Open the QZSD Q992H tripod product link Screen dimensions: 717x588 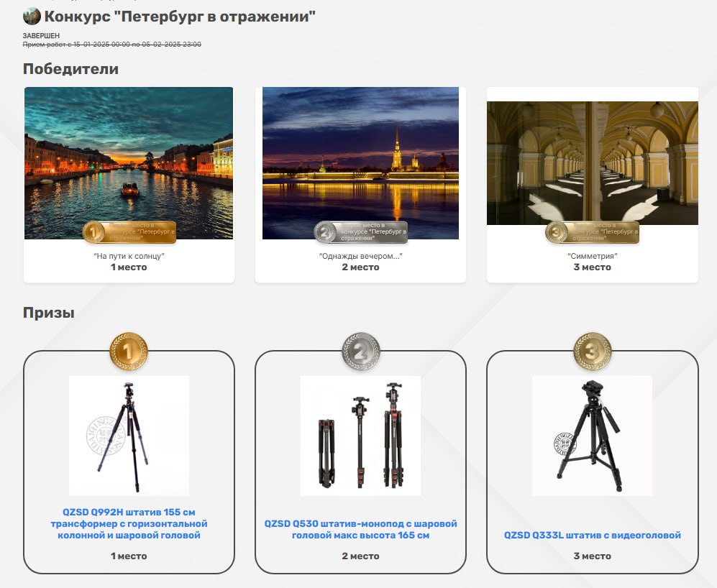[129, 523]
